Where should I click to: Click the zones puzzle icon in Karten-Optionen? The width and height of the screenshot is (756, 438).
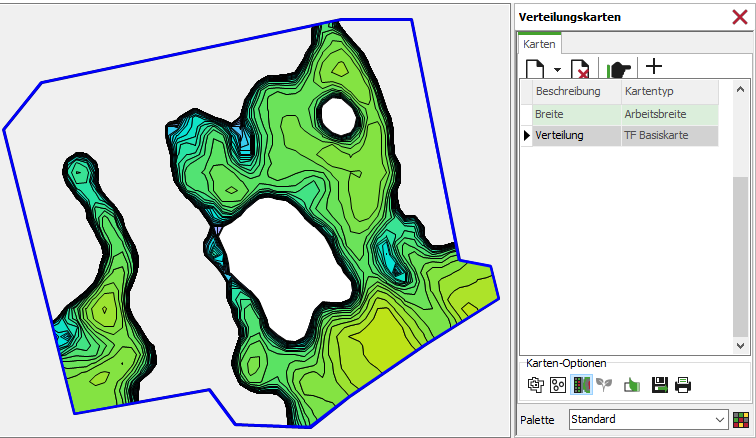pos(535,384)
